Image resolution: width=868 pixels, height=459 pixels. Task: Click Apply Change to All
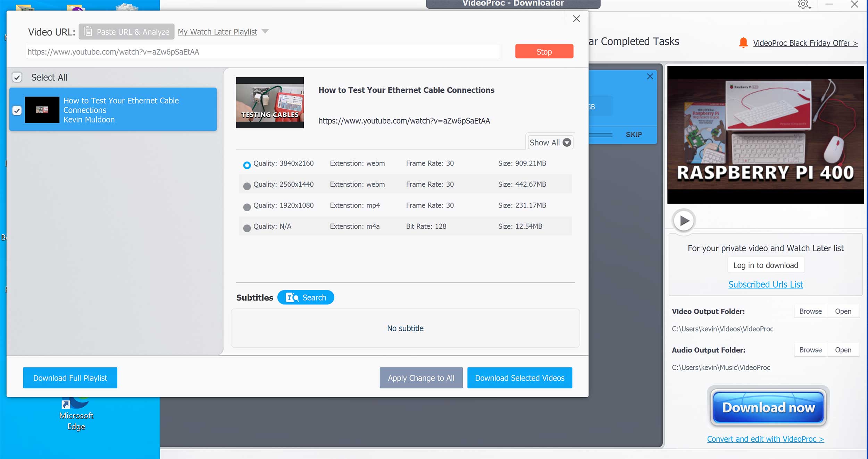(x=421, y=378)
